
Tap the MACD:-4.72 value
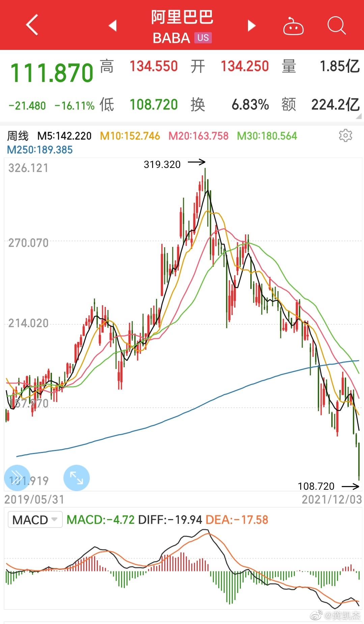(101, 520)
